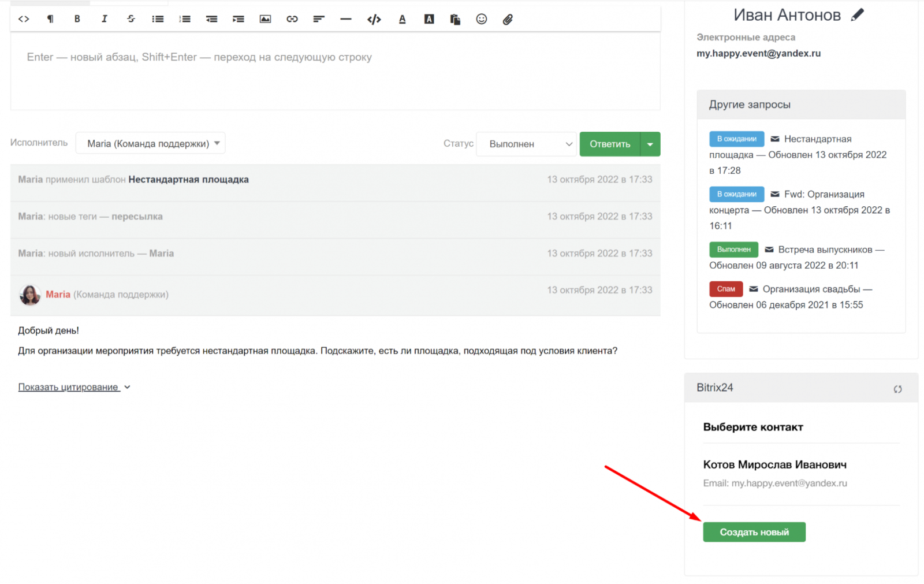
Task: Toggle HTML source code view in editor
Action: [x=24, y=19]
